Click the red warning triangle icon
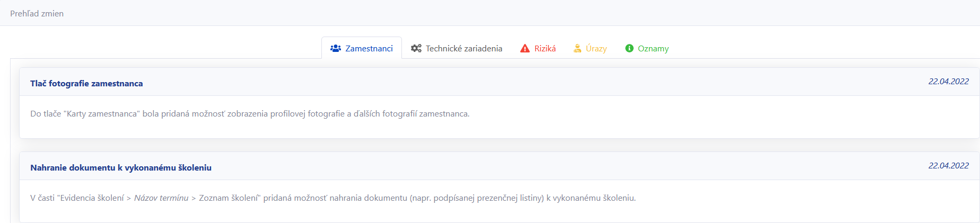Image resolution: width=980 pixels, height=223 pixels. tap(525, 48)
